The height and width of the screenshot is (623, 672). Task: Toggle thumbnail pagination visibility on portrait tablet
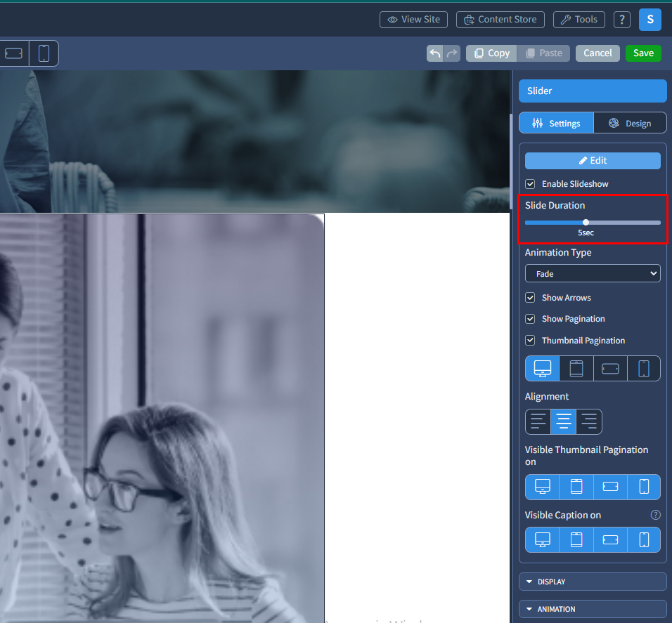click(576, 487)
